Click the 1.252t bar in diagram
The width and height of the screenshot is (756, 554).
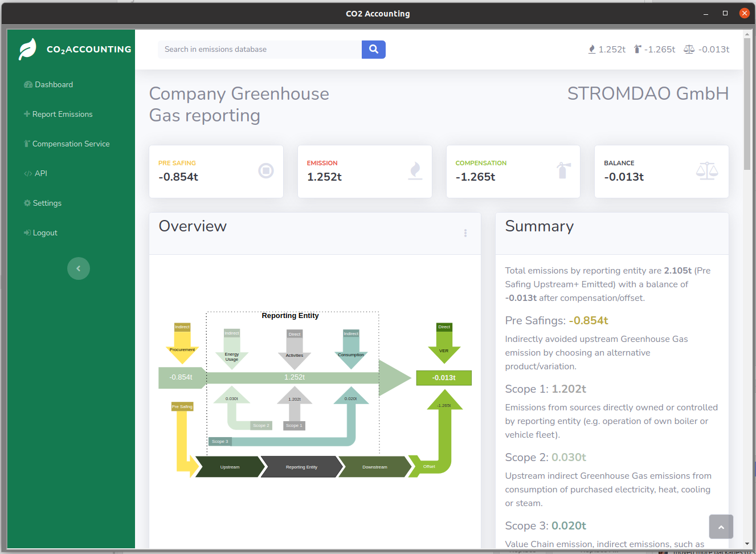[295, 377]
